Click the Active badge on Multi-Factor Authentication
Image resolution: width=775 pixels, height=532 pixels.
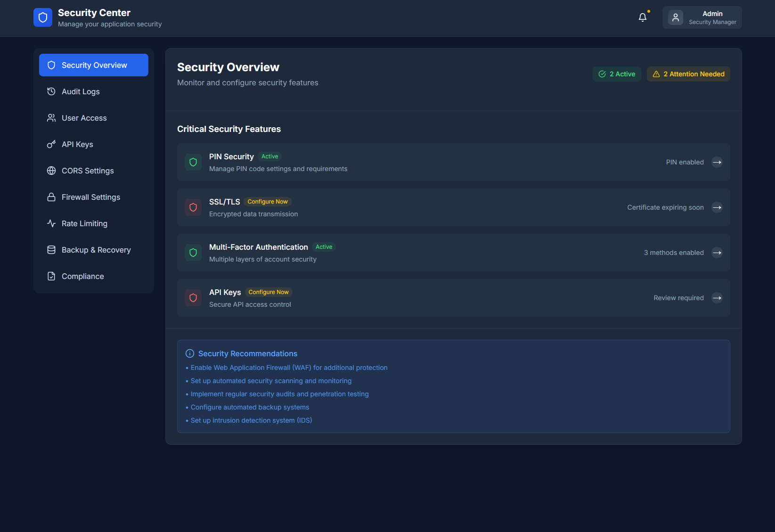(x=324, y=246)
